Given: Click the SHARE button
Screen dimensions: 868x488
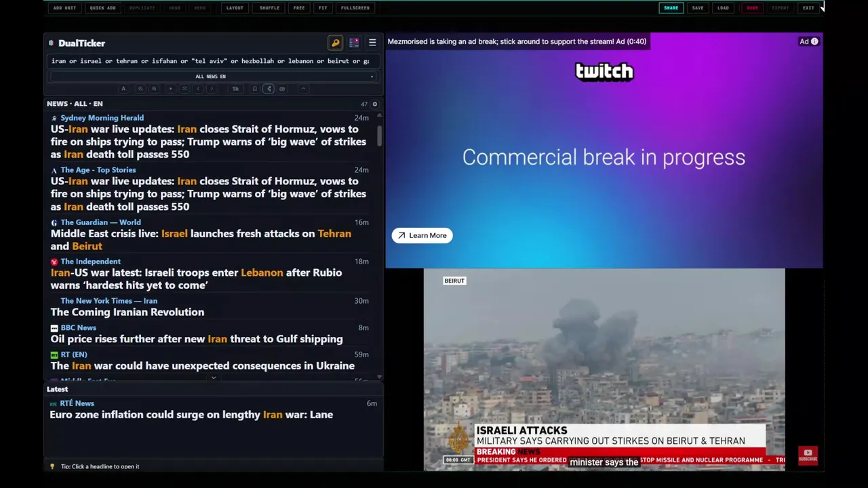Looking at the screenshot, I should pos(671,8).
